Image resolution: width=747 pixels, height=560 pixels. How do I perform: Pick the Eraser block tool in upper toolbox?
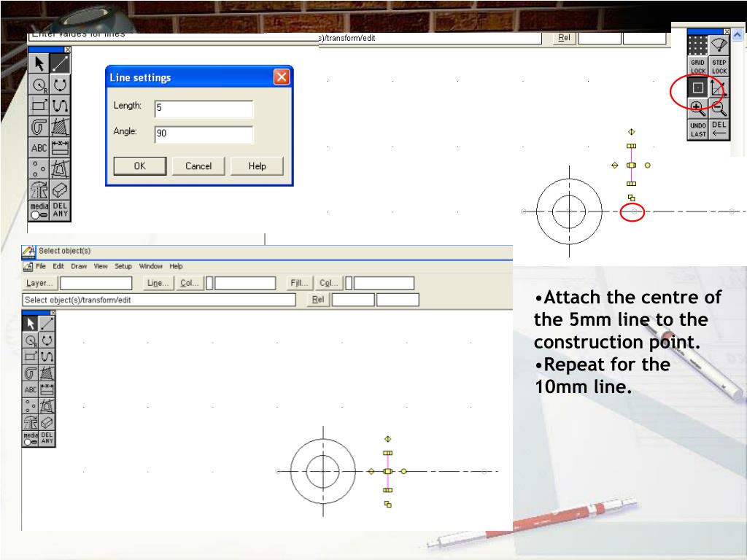coord(60,190)
